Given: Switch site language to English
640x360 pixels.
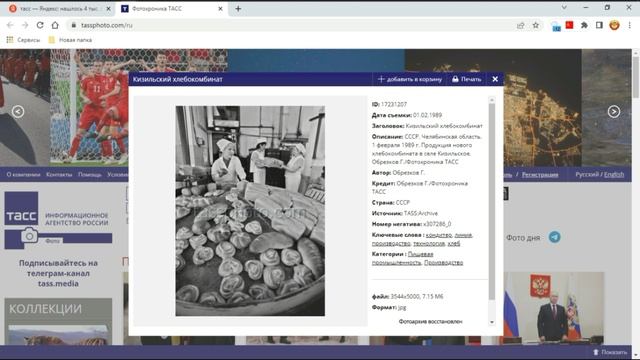Looking at the screenshot, I should pyautogui.click(x=614, y=174).
